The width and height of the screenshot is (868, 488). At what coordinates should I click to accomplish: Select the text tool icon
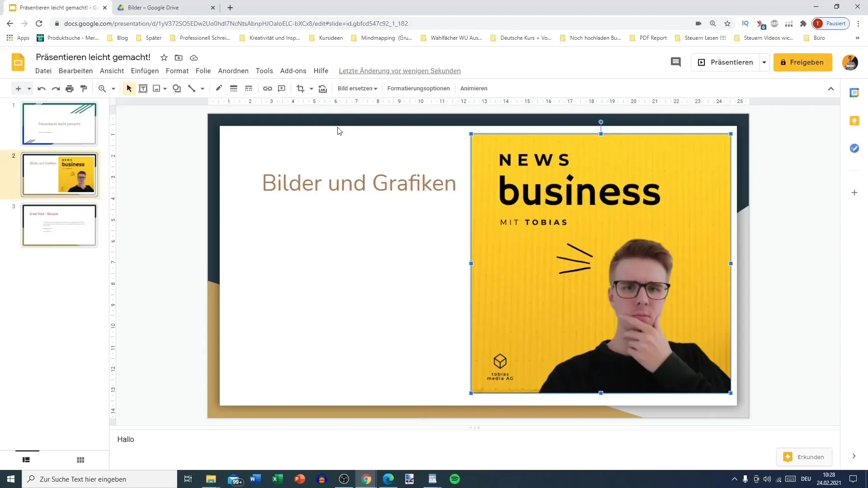(x=143, y=88)
